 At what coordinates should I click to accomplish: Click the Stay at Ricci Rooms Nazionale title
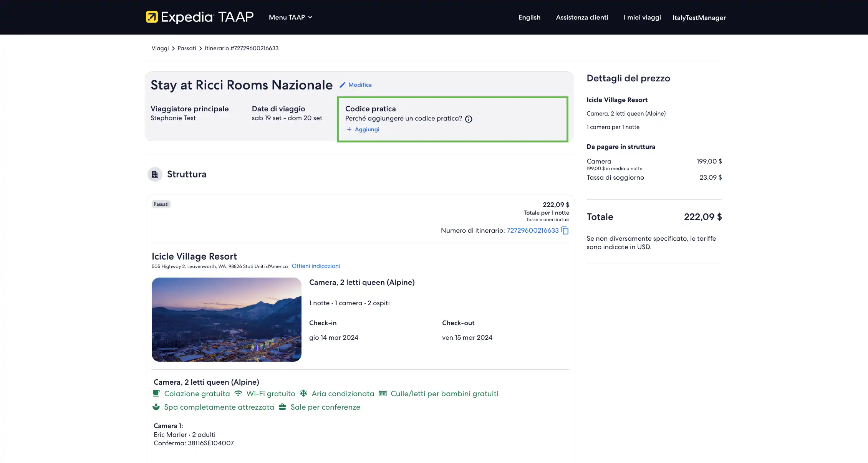click(x=242, y=85)
